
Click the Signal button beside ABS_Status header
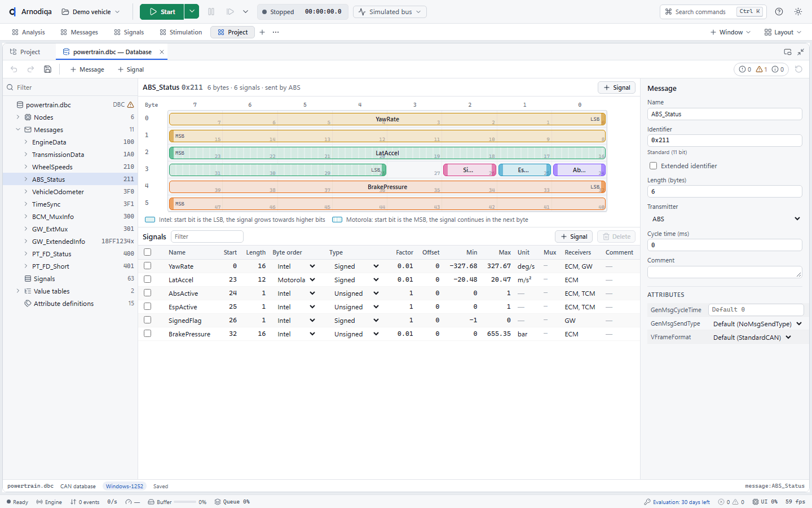click(x=617, y=87)
